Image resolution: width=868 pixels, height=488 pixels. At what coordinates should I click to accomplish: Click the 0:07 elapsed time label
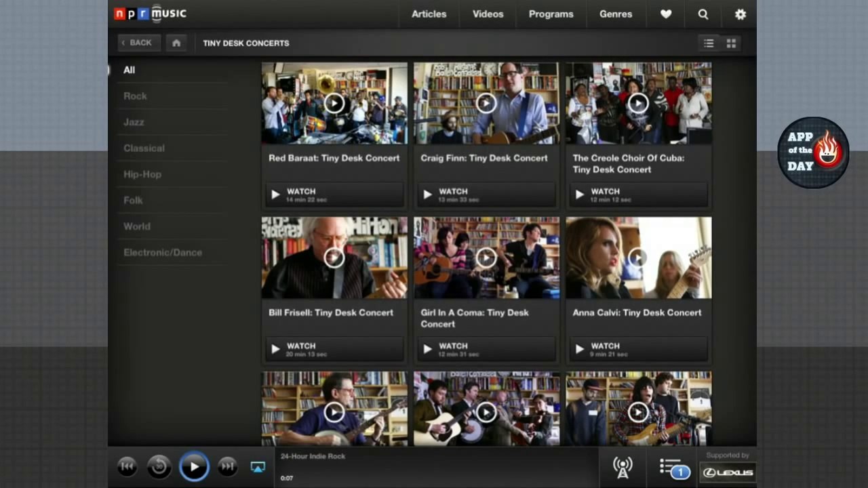[x=287, y=478]
